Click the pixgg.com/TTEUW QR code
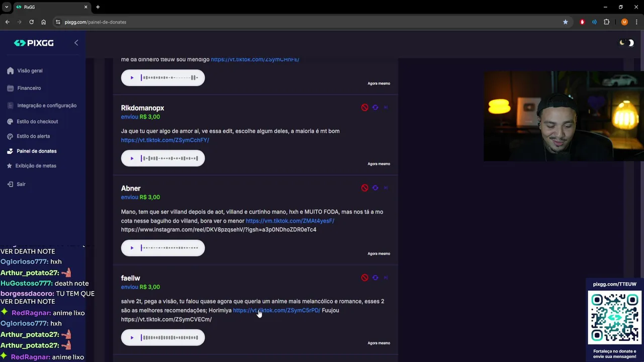This screenshot has width=644, height=362. pos(615,318)
